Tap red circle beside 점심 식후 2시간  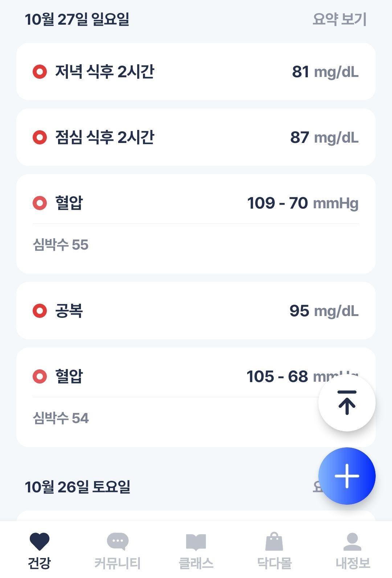[40, 138]
